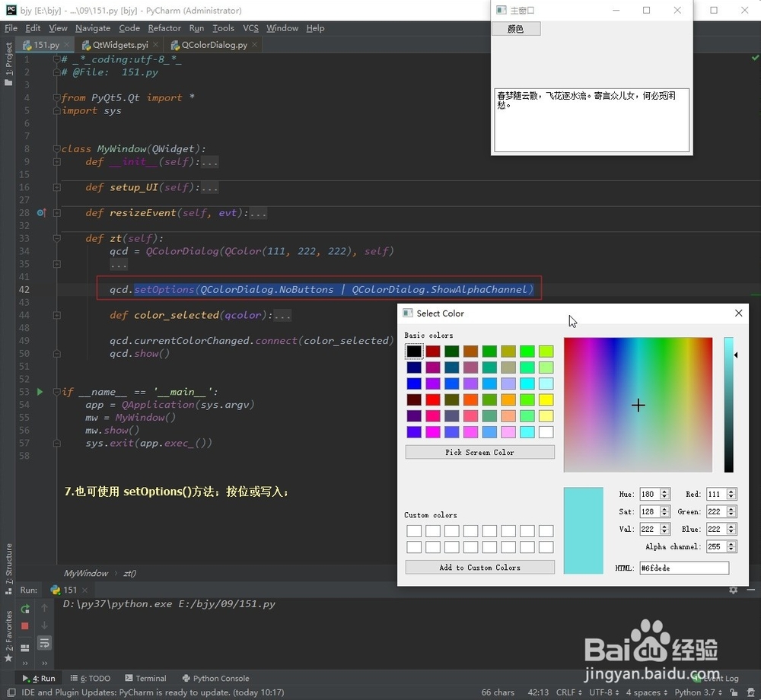This screenshot has width=761, height=700.
Task: Click the tool windows toggle icon in status bar
Action: coord(11,692)
